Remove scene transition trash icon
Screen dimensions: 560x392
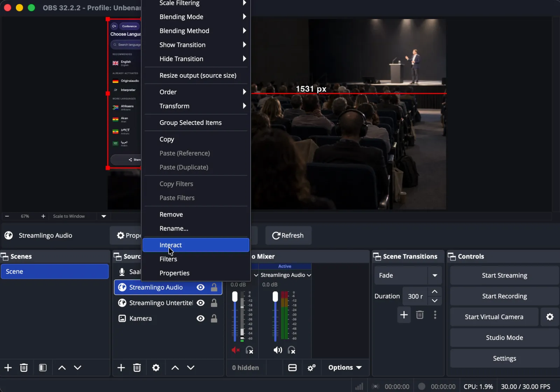pyautogui.click(x=420, y=315)
